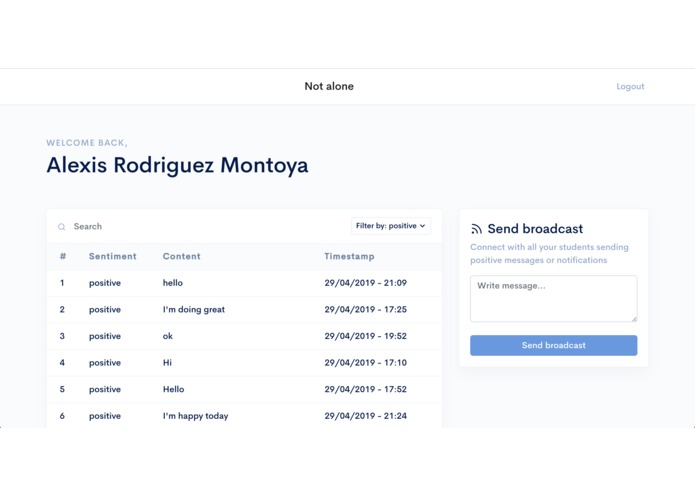Select the message 'ok' in row 3
The image size is (695, 494).
pos(168,336)
